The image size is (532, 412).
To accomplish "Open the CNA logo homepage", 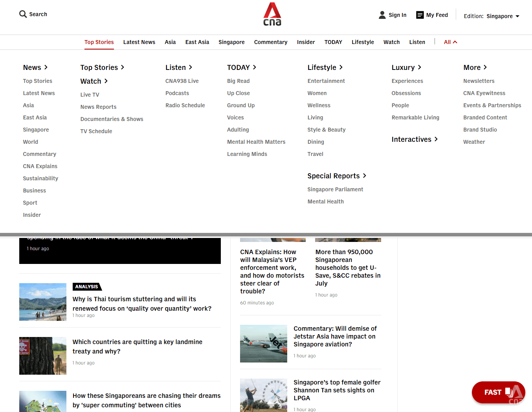I will tap(272, 14).
